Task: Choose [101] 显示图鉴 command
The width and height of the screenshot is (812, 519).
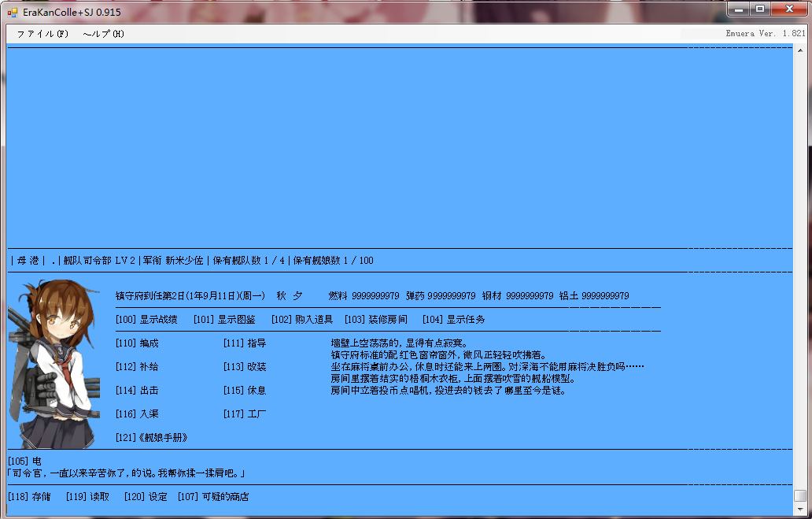Action: tap(224, 320)
